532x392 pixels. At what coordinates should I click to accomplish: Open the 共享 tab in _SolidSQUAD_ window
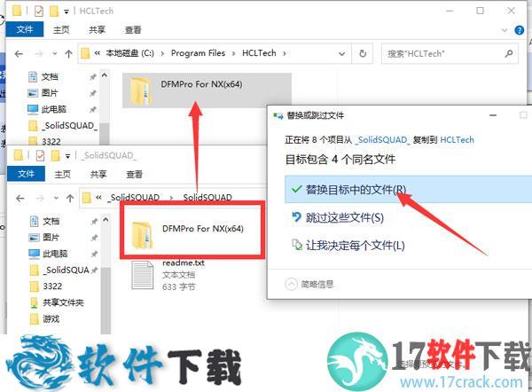[x=98, y=174]
